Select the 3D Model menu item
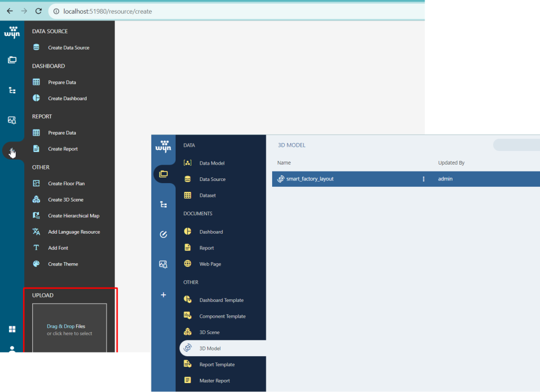Screen dimensions: 540x392 coord(210,349)
